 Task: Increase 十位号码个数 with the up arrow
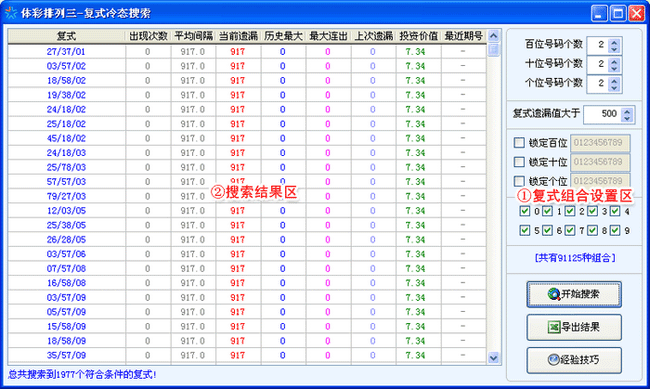tap(614, 61)
